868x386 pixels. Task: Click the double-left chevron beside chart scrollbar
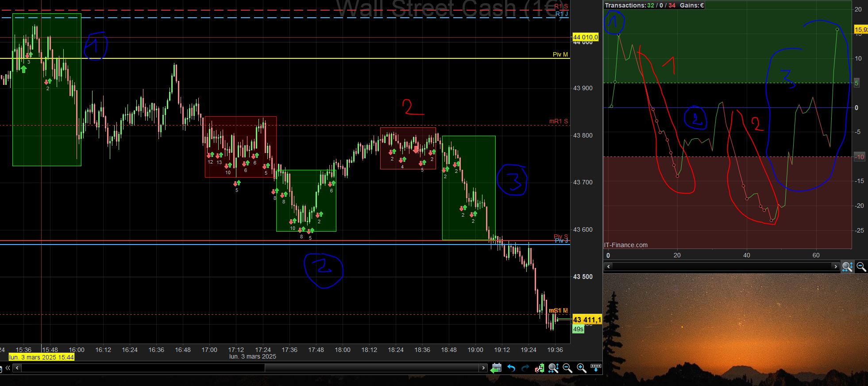point(8,368)
